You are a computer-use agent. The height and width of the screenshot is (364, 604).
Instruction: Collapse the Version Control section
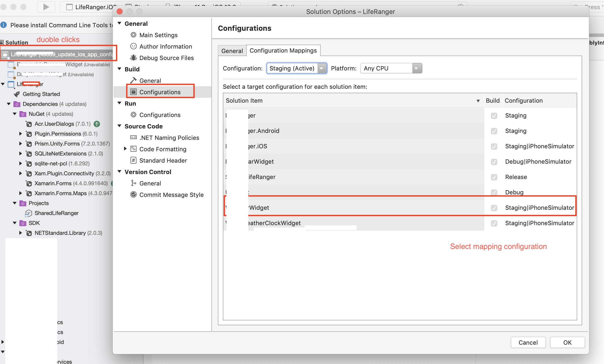click(120, 172)
